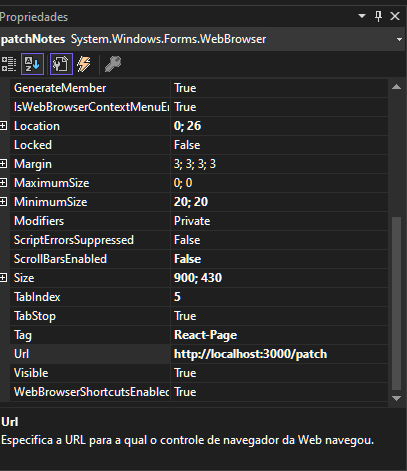Viewport: 407px width, 471px height.
Task: Select the WebBrowserShortcutsEnabled property name
Action: point(90,392)
